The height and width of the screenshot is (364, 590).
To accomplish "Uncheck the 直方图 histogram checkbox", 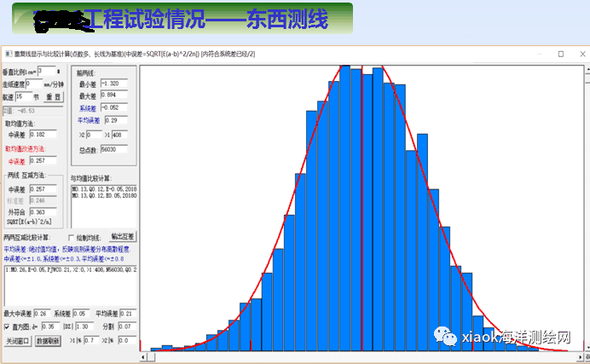I will point(8,326).
